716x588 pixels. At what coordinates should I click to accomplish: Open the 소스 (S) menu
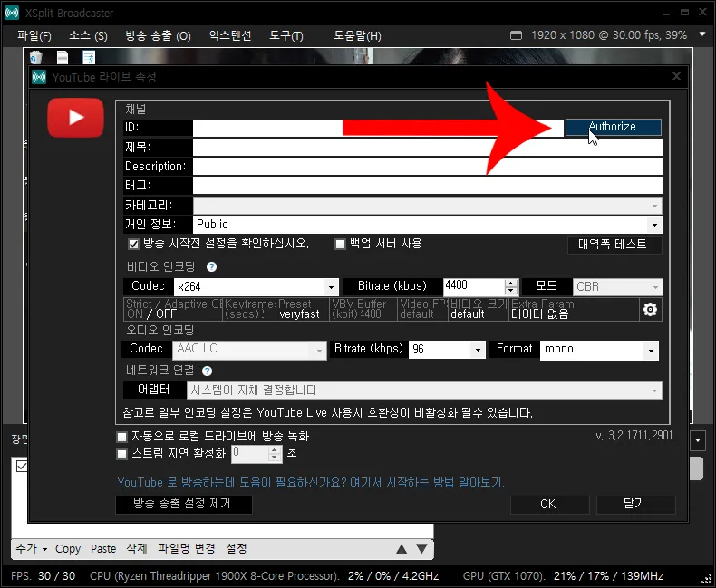88,35
